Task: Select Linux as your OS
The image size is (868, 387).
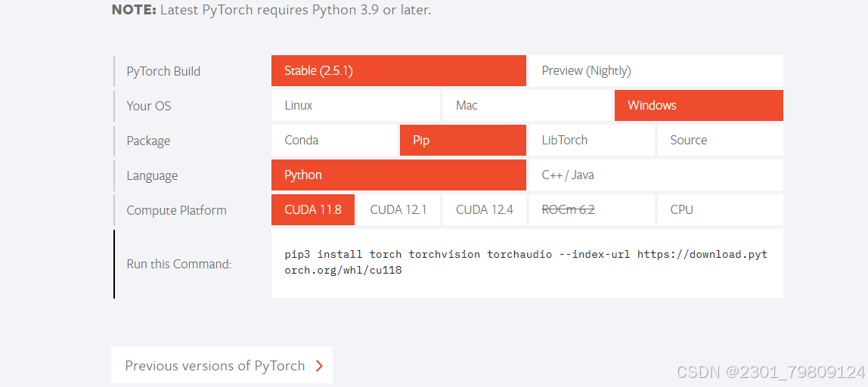Action: 355,105
